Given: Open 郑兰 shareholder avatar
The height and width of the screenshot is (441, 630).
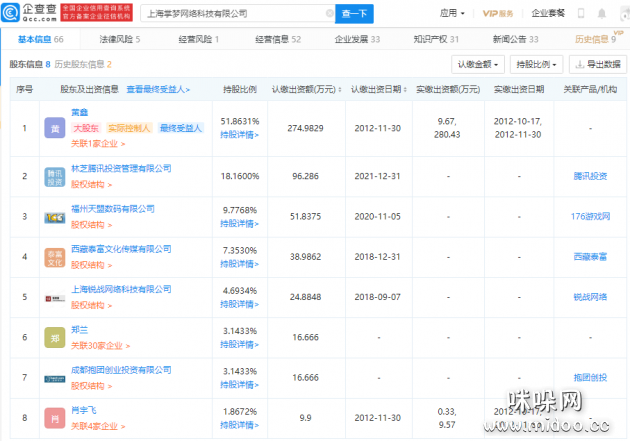Looking at the screenshot, I should click(55, 338).
